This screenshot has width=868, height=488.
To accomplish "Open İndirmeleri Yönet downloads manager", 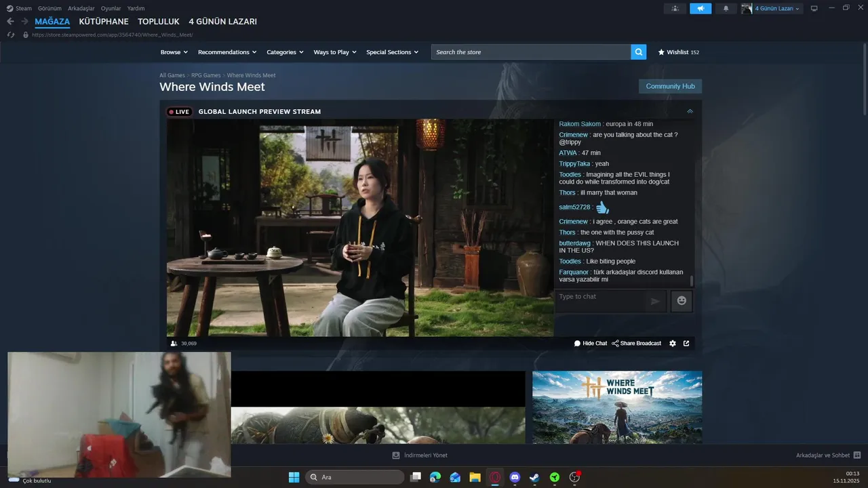I will [x=420, y=455].
